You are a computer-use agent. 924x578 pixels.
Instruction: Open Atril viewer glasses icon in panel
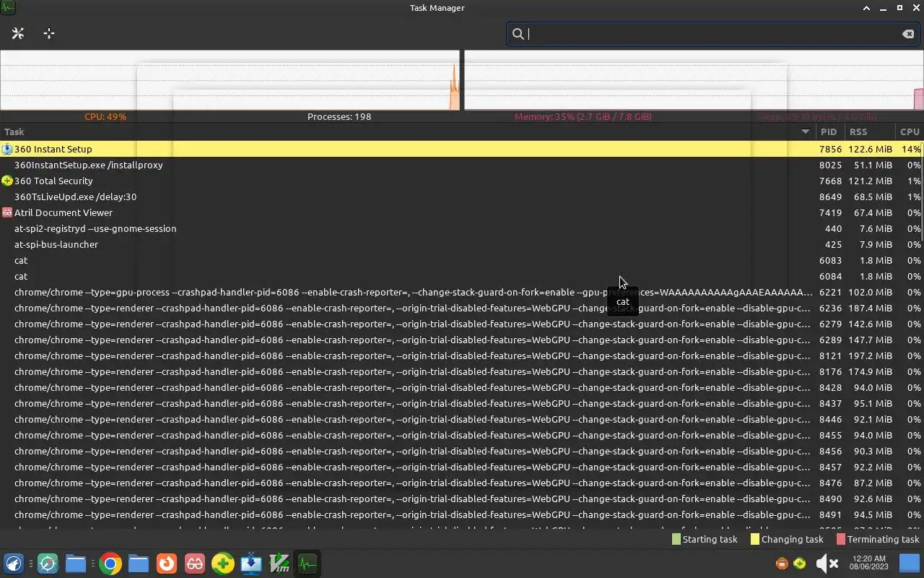pos(195,564)
